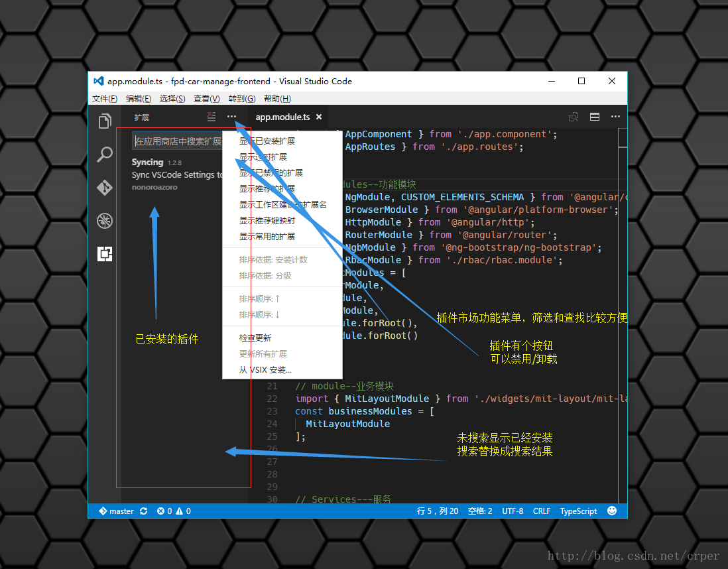The height and width of the screenshot is (569, 728).
Task: Click the extension marketplace search box
Action: pos(178,141)
